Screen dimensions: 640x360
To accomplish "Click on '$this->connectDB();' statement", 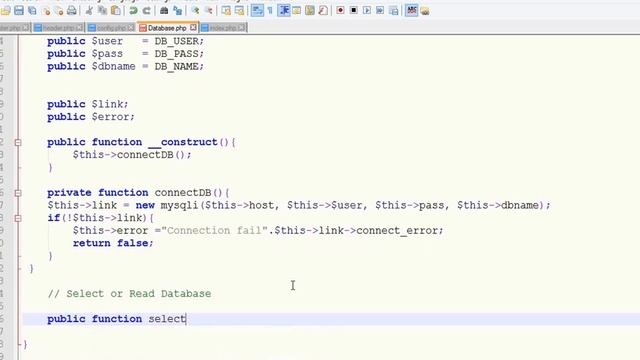I will pos(132,155).
